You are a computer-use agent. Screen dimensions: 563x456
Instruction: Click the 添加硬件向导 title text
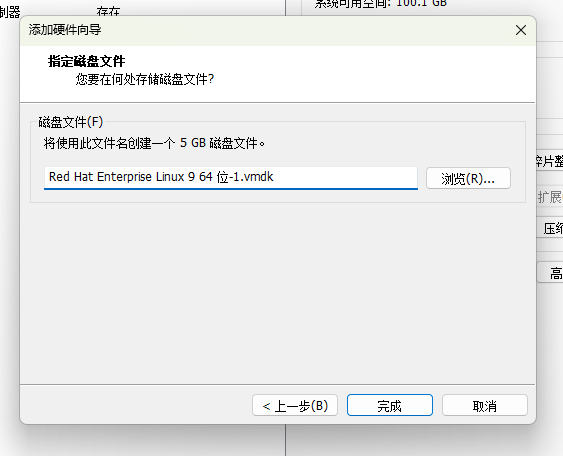pos(65,30)
